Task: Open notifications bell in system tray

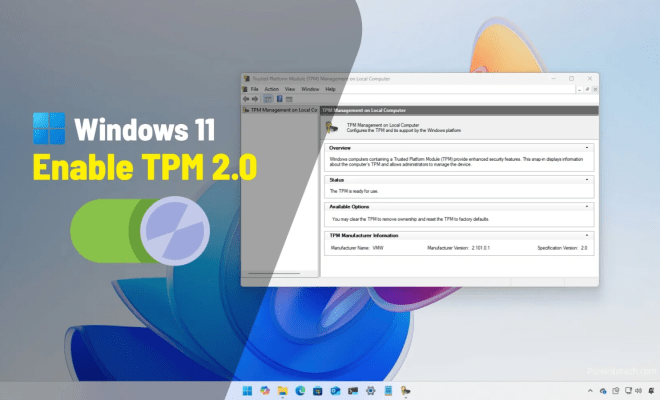Action: click(652, 391)
